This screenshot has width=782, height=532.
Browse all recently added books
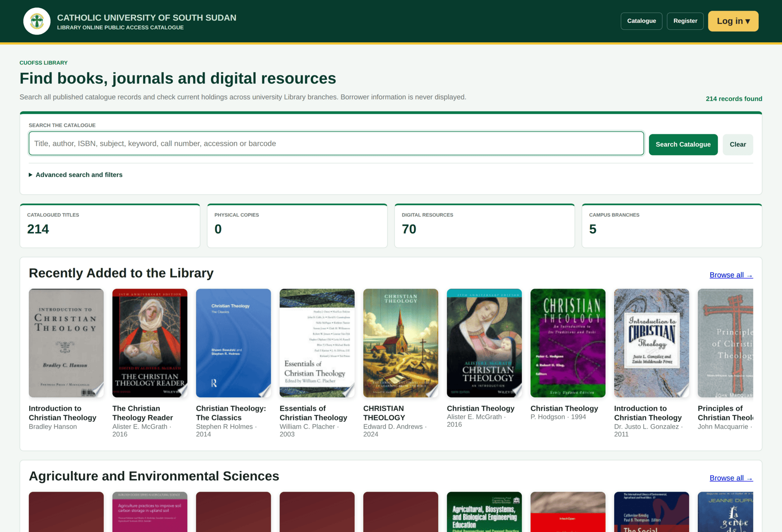[x=731, y=275]
